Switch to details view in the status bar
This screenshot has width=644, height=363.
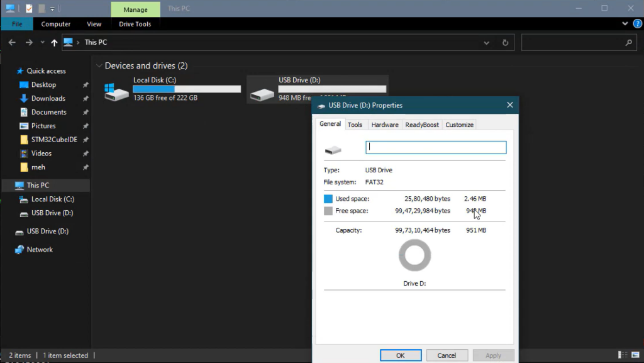pyautogui.click(x=623, y=355)
